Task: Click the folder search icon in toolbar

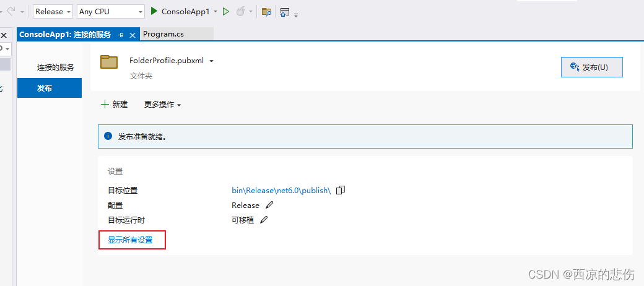Action: pos(266,12)
